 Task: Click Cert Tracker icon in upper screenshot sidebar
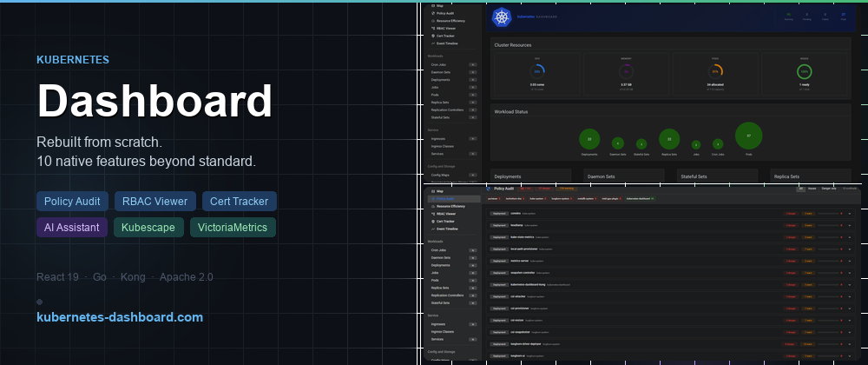coord(433,36)
